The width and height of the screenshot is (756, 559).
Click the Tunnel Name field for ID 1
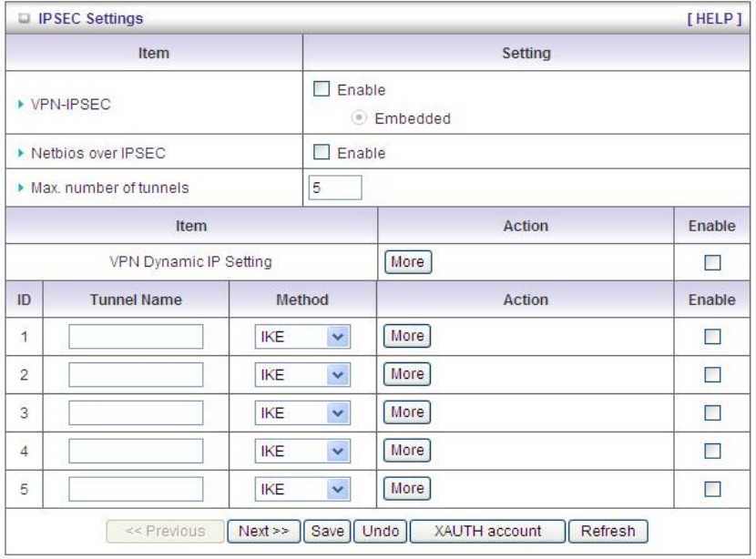point(136,336)
